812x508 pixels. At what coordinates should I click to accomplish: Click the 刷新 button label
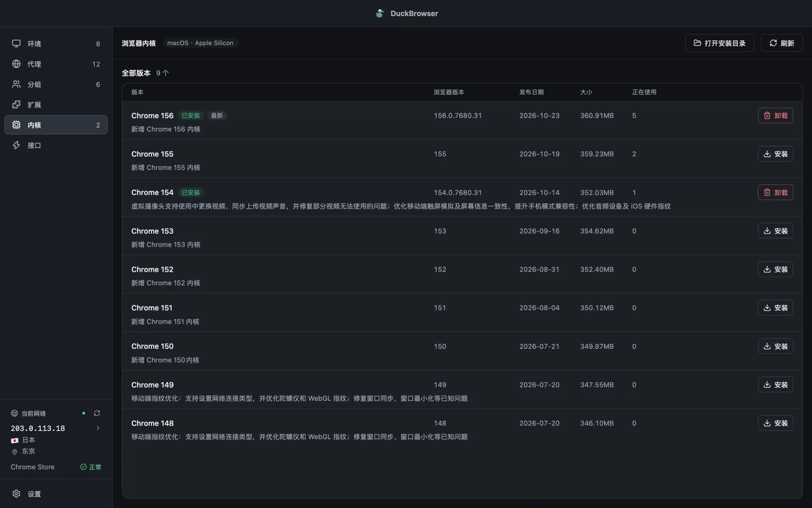coord(787,43)
